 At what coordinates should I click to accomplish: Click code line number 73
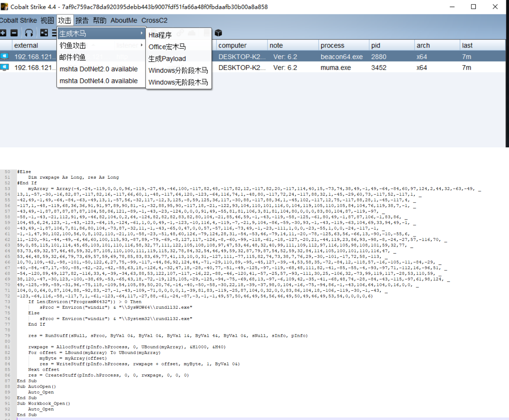7,301
